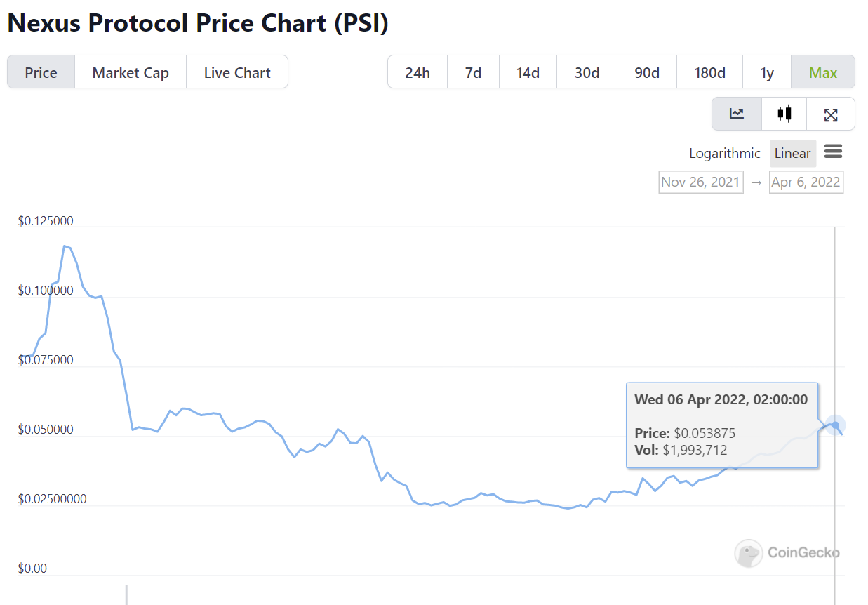
Task: Select the Max time range
Action: click(x=822, y=72)
